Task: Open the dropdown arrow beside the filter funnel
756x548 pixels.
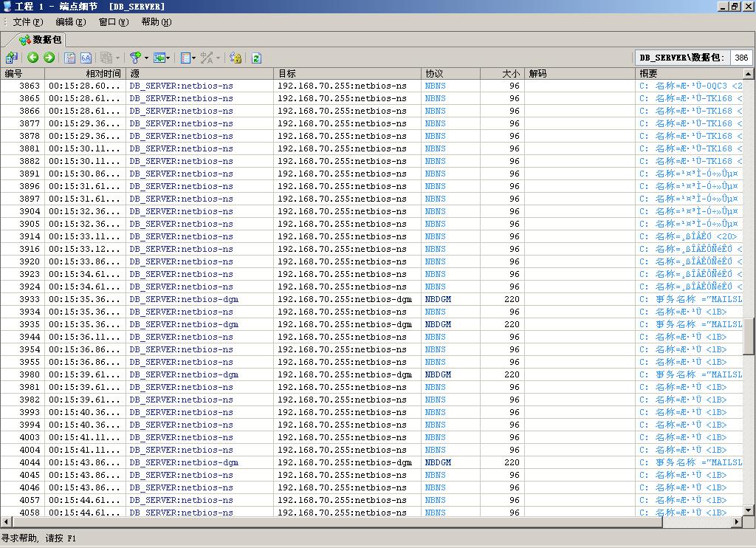Action: point(146,58)
